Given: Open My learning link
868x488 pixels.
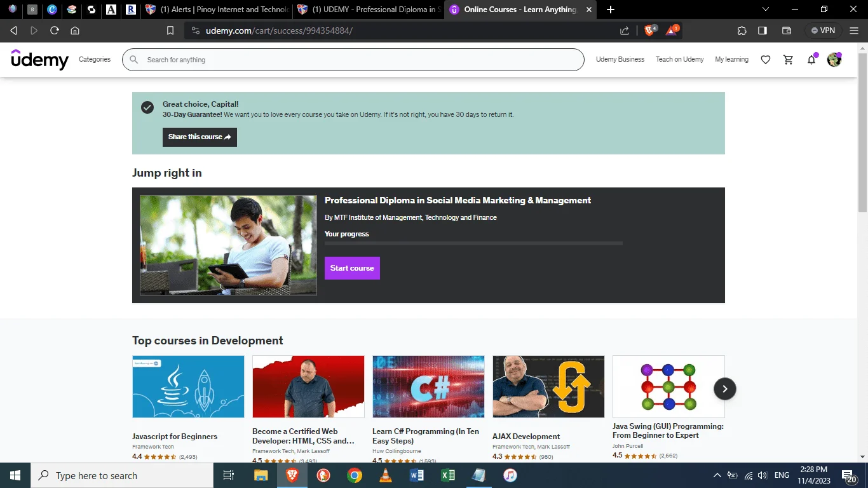Looking at the screenshot, I should point(731,60).
